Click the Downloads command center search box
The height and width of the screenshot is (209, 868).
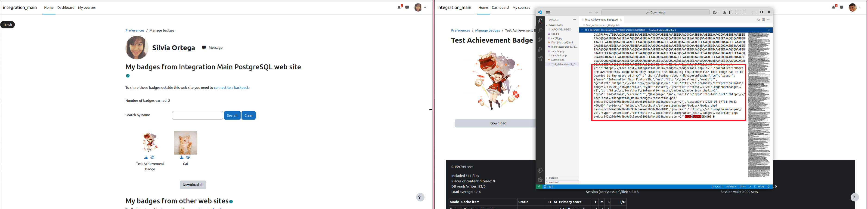tap(656, 12)
